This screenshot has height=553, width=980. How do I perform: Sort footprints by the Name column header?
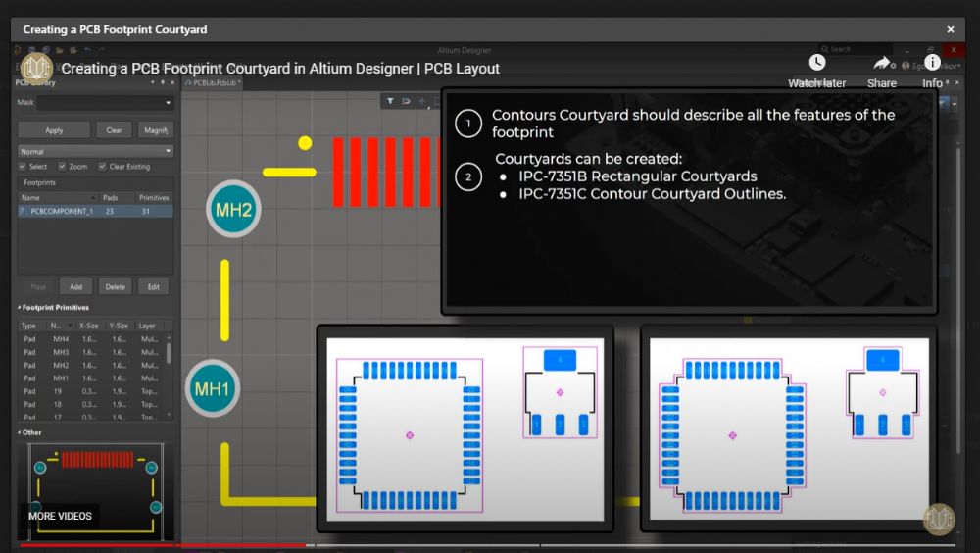(x=58, y=198)
